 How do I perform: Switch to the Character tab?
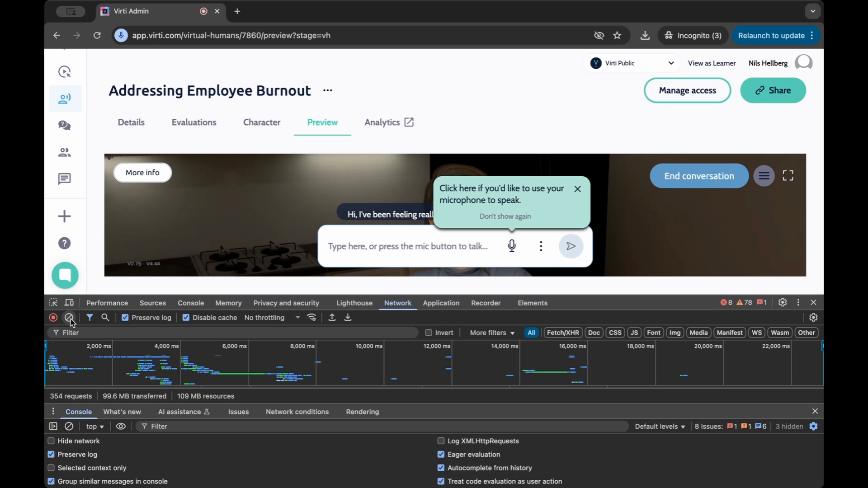click(x=261, y=122)
